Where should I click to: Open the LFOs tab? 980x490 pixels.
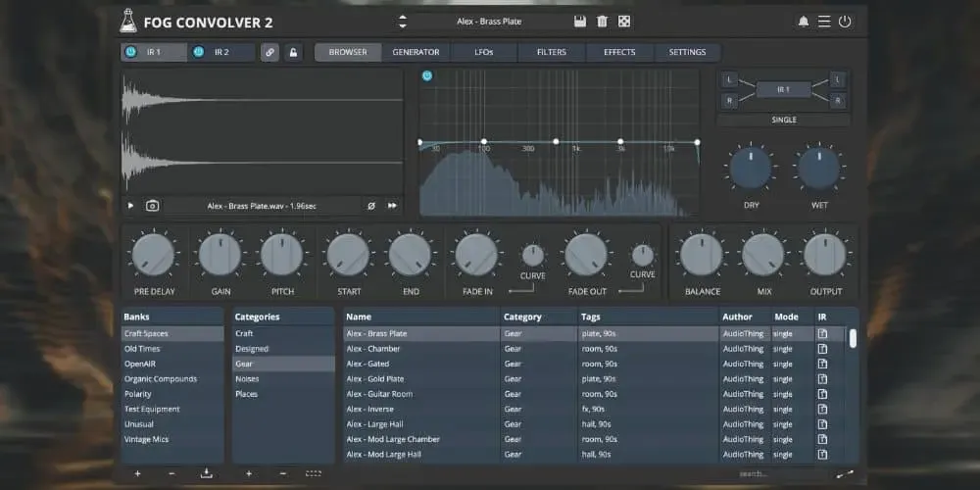click(x=484, y=52)
